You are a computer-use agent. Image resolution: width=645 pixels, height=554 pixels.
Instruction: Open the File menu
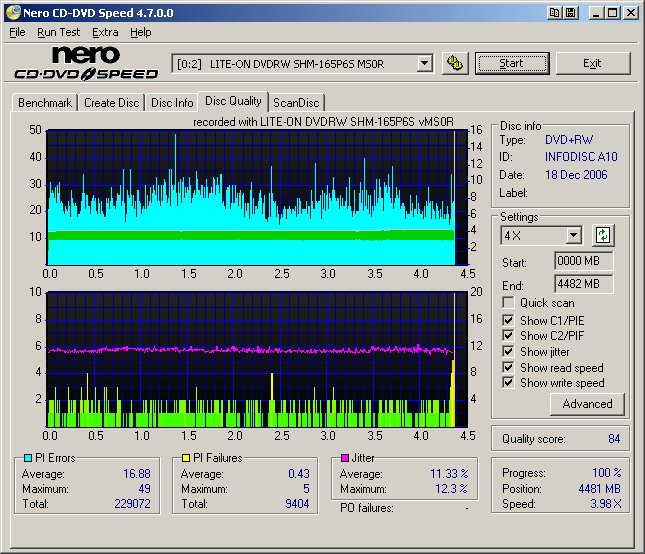17,32
